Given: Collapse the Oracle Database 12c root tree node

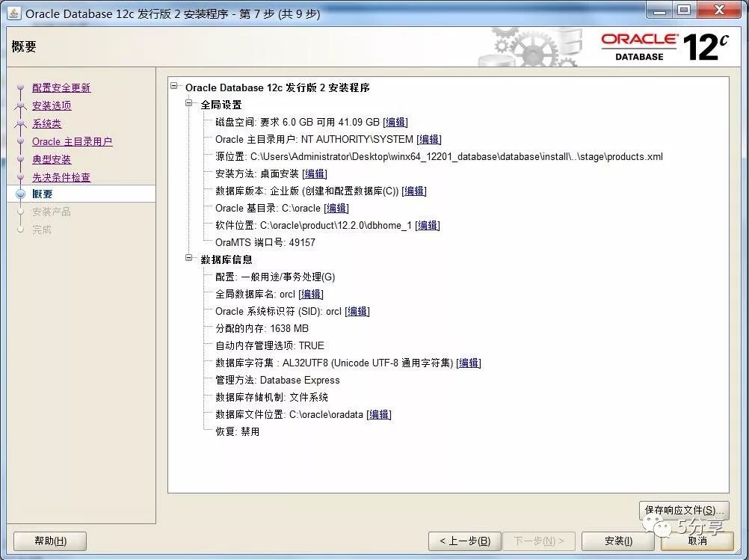Looking at the screenshot, I should (174, 86).
